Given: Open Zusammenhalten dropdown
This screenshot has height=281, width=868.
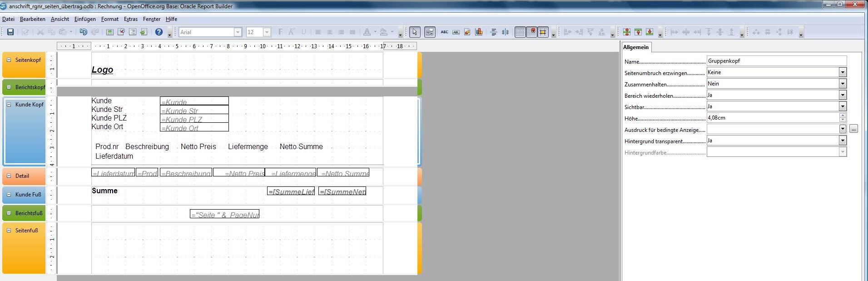Looking at the screenshot, I should click(843, 84).
